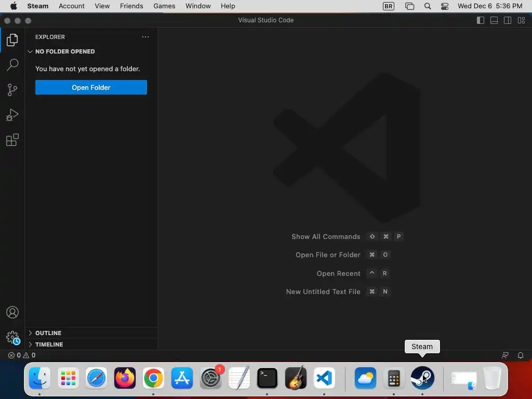The image size is (532, 399).
Task: Open the Accounts menu icon
Action: coord(12,312)
